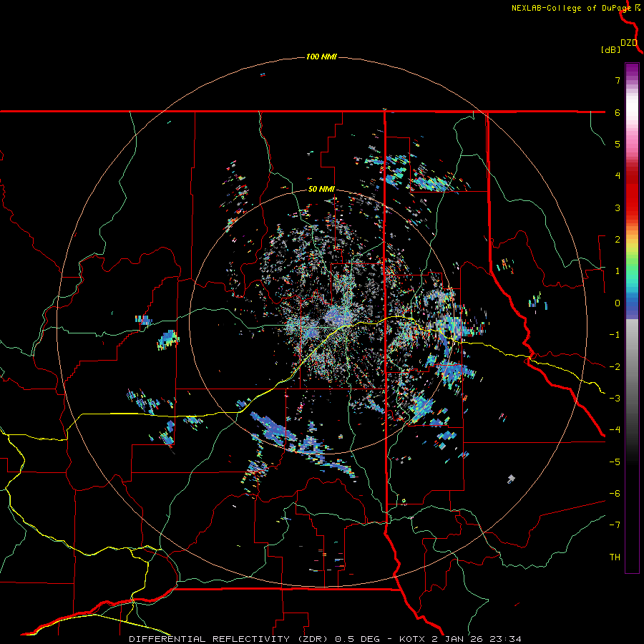Viewport: 644px width, 644px height.
Task: Click the DZD product label above the scale
Action: tap(629, 43)
